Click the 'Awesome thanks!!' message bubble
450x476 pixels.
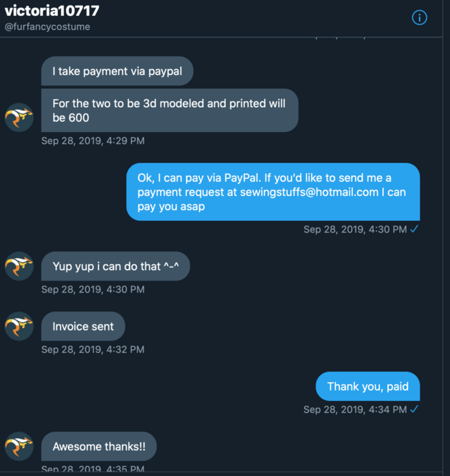[x=99, y=447]
